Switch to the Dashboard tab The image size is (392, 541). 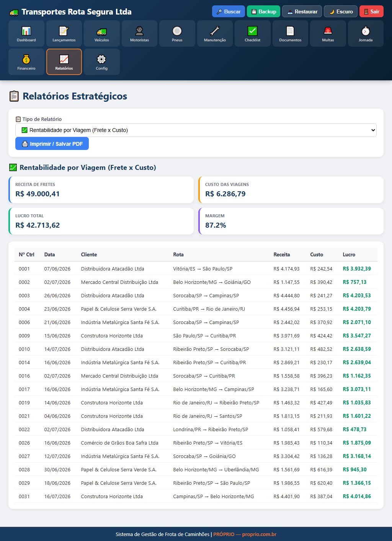(x=26, y=34)
